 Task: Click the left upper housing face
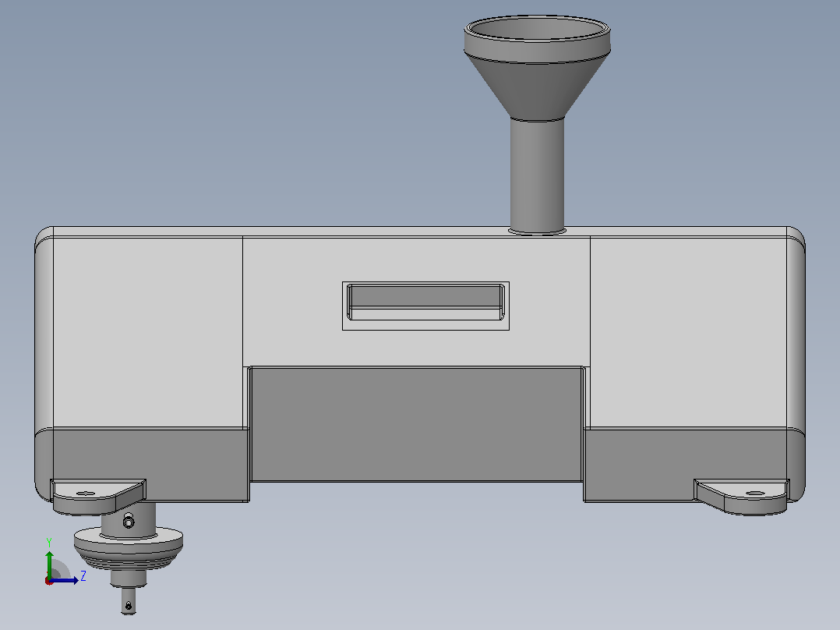click(147, 332)
